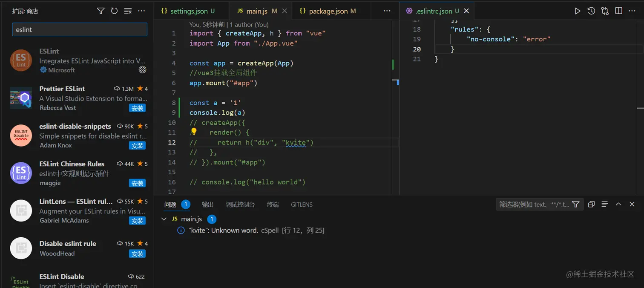Image resolution: width=644 pixels, height=288 pixels.
Task: Open changes compare icon
Action: (x=605, y=11)
